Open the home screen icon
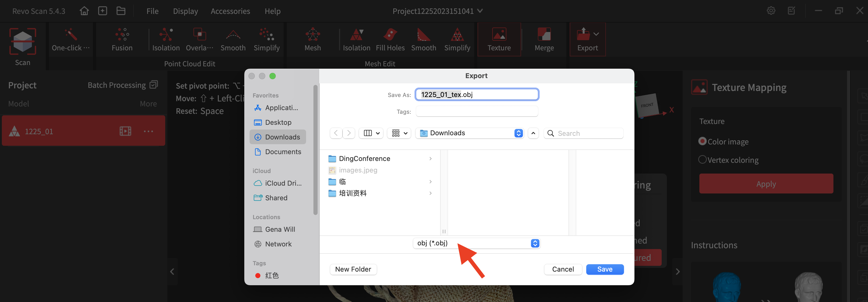Image resolution: width=868 pixels, height=302 pixels. coord(84,11)
